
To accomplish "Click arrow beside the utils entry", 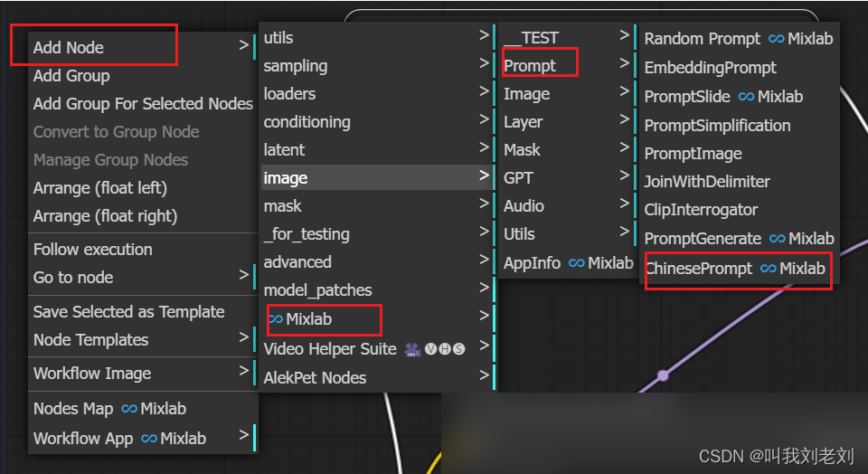I will coord(485,35).
